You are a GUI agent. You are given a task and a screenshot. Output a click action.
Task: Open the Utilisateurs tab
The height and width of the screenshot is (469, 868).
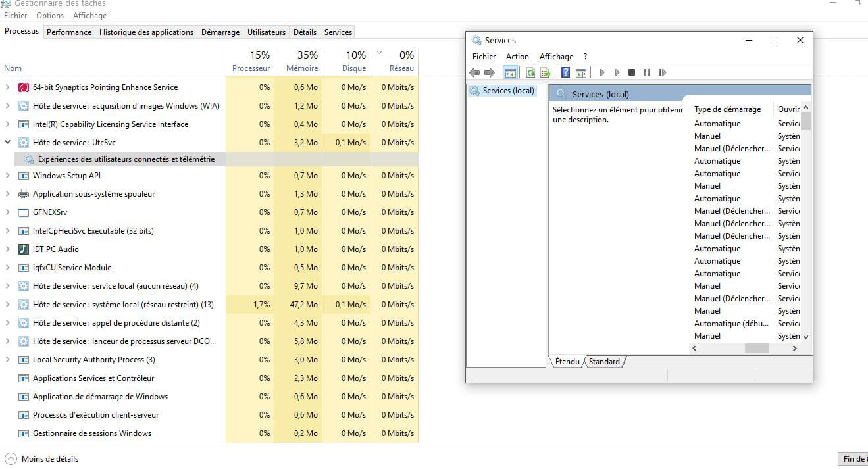(x=267, y=32)
